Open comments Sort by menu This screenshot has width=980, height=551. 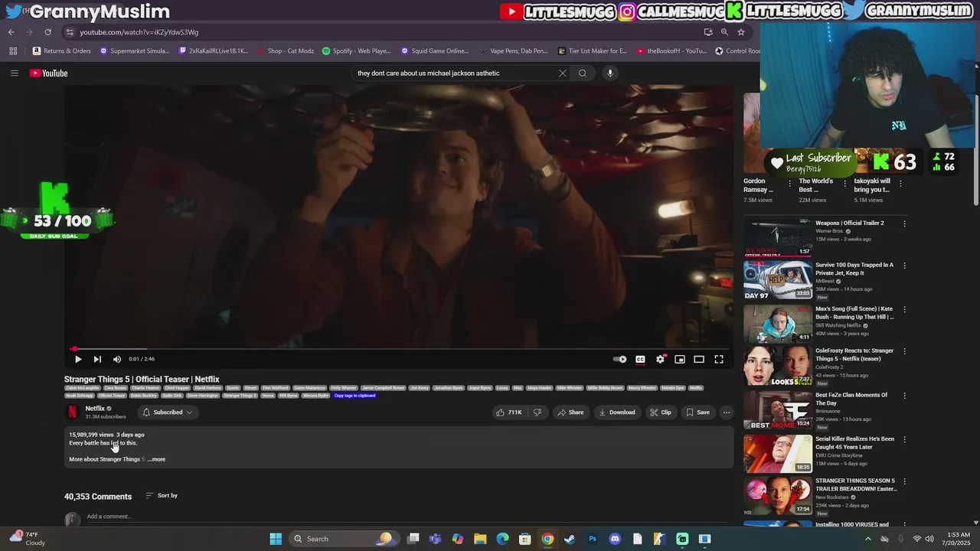[162, 496]
